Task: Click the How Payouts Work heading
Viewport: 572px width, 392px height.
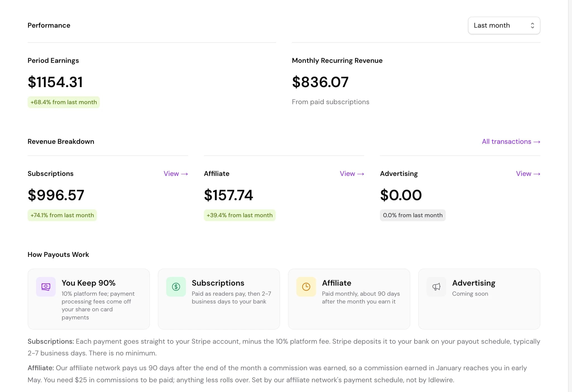Action: click(58, 255)
